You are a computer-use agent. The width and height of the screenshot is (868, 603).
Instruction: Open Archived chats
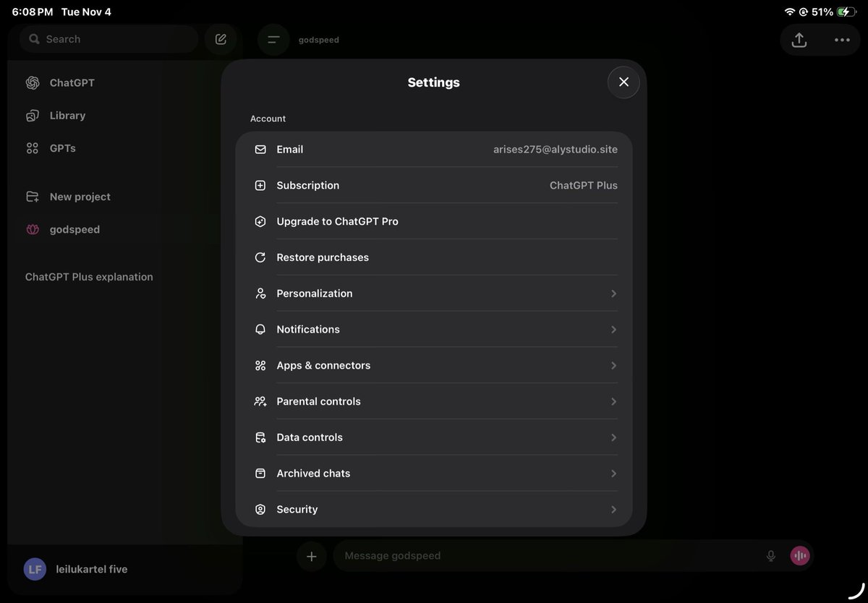(x=434, y=474)
